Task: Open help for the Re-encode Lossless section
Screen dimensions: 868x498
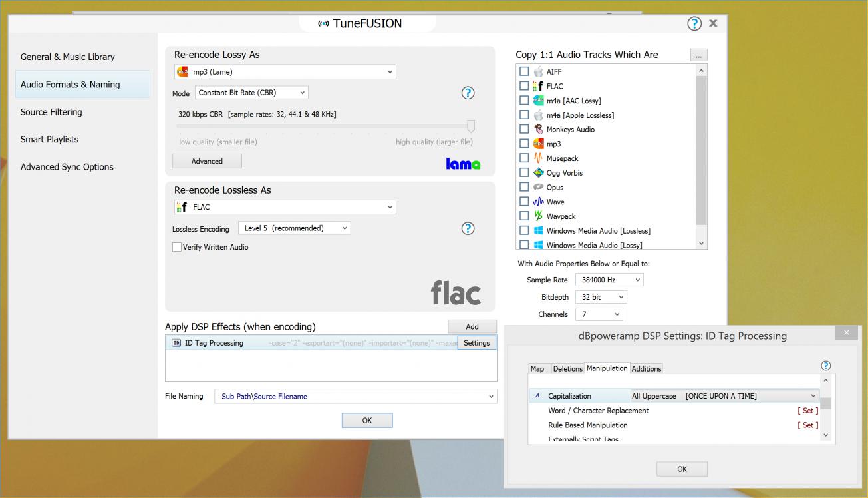Action: pyautogui.click(x=468, y=228)
